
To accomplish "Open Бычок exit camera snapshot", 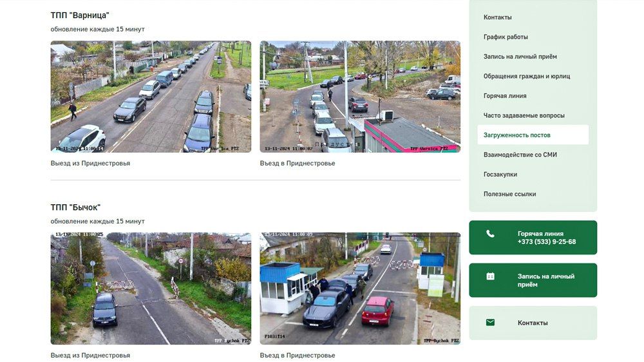I will [151, 289].
